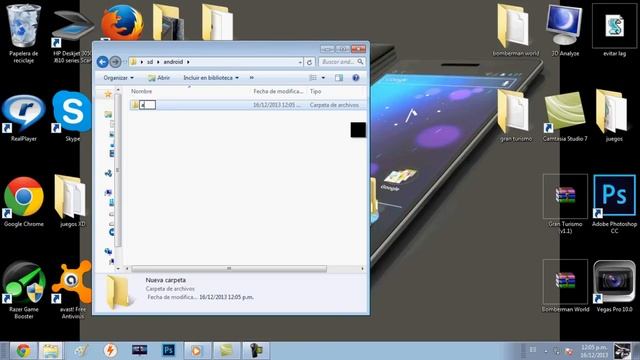The image size is (640, 360).
Task: Open the Organizar menu
Action: pyautogui.click(x=118, y=78)
